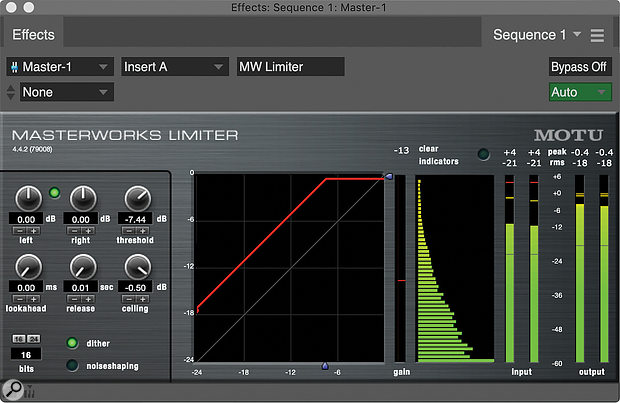
Task: Click the right gain 0.00 value field
Action: pyautogui.click(x=81, y=219)
